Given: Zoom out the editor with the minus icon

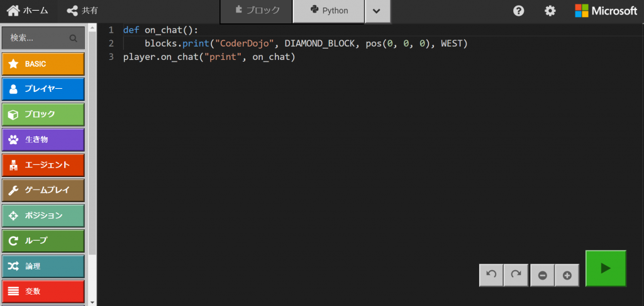Looking at the screenshot, I should (x=543, y=275).
